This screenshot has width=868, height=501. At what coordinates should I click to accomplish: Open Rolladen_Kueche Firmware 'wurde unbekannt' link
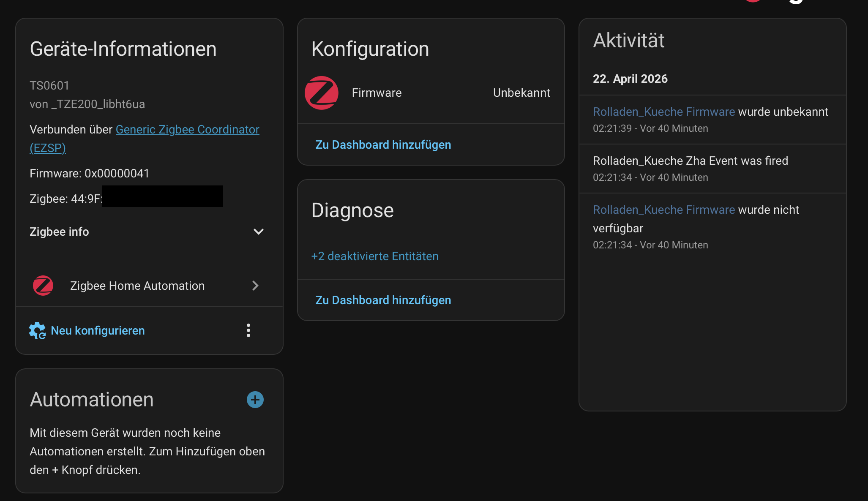pyautogui.click(x=663, y=112)
